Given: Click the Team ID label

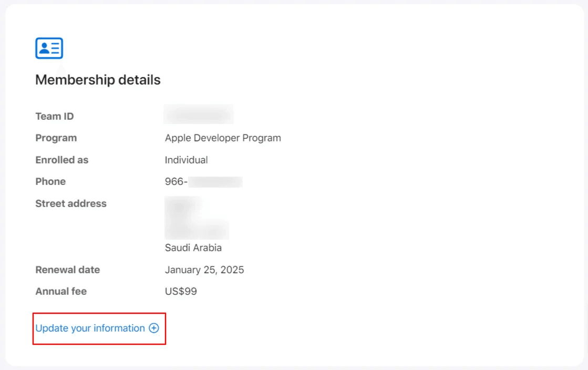Looking at the screenshot, I should [54, 116].
